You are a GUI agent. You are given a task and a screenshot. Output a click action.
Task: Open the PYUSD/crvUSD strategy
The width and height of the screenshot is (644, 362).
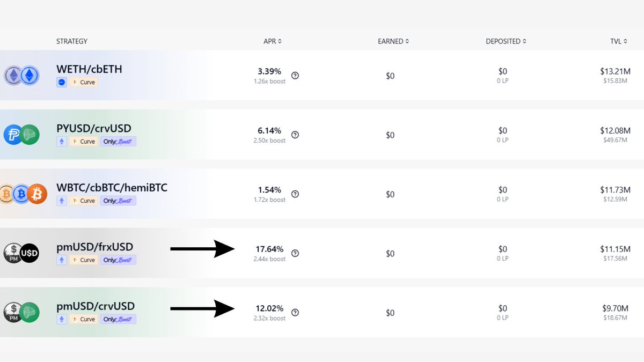point(94,129)
